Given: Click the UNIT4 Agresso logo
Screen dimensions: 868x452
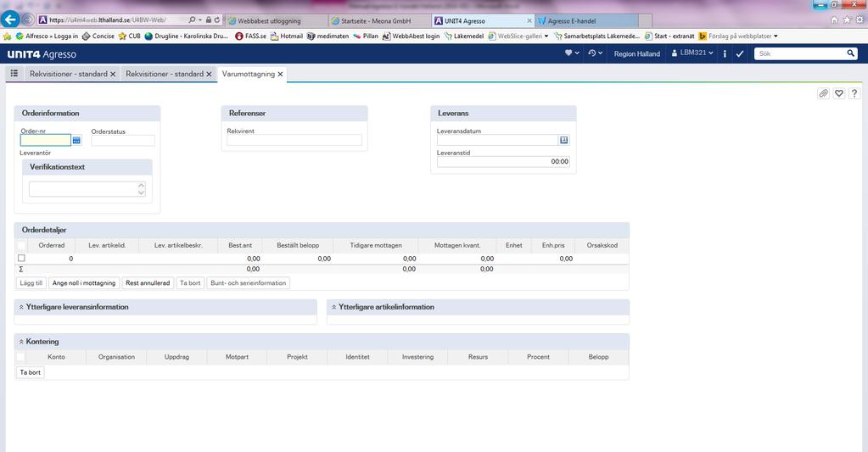Looking at the screenshot, I should coord(42,54).
